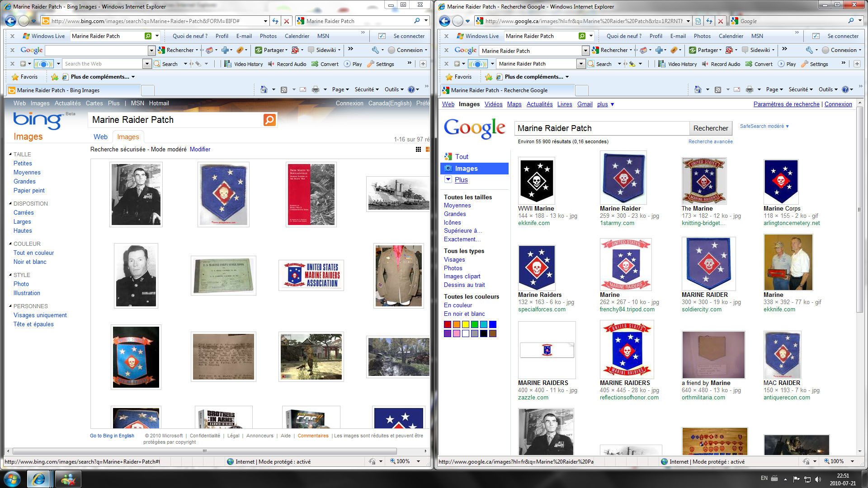This screenshot has height=488, width=868.
Task: Open the zoom level dropdown in Bing window status bar
Action: (x=418, y=461)
